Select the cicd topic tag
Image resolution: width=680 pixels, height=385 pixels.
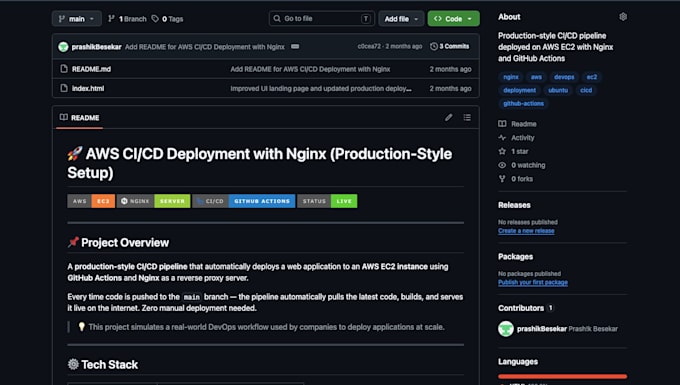(x=586, y=90)
